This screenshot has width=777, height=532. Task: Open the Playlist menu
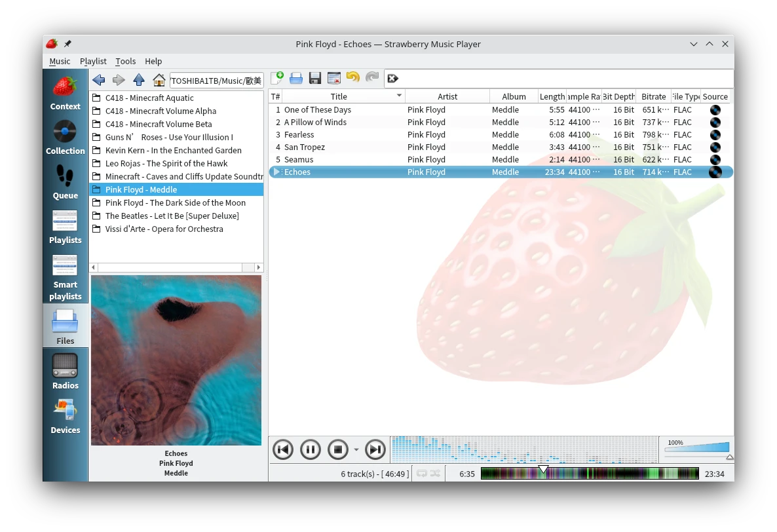[93, 61]
